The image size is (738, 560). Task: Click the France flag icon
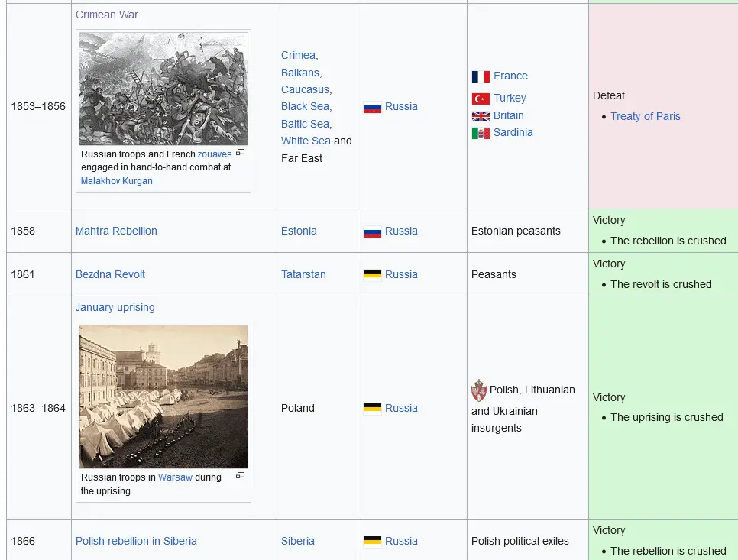click(x=481, y=76)
